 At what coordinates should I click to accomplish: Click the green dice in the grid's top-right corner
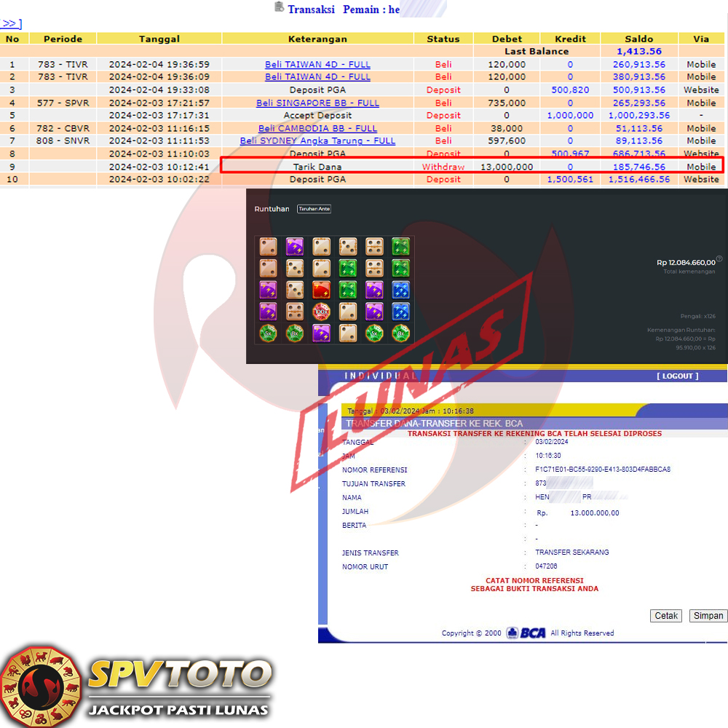(x=400, y=246)
